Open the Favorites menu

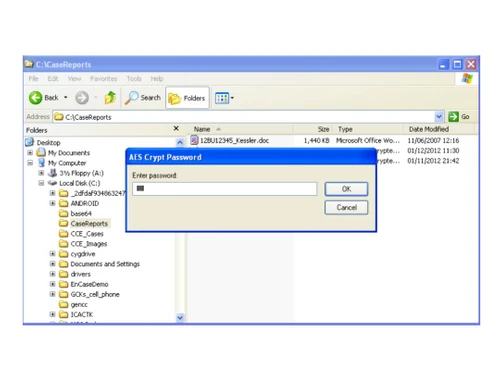point(104,79)
